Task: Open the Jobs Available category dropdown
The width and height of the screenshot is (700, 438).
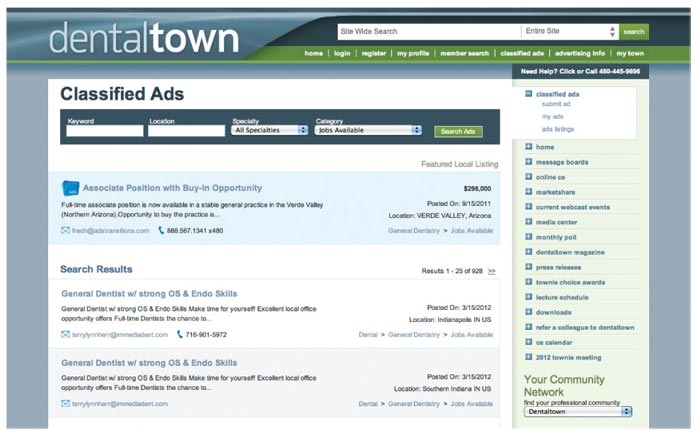Action: point(368,130)
